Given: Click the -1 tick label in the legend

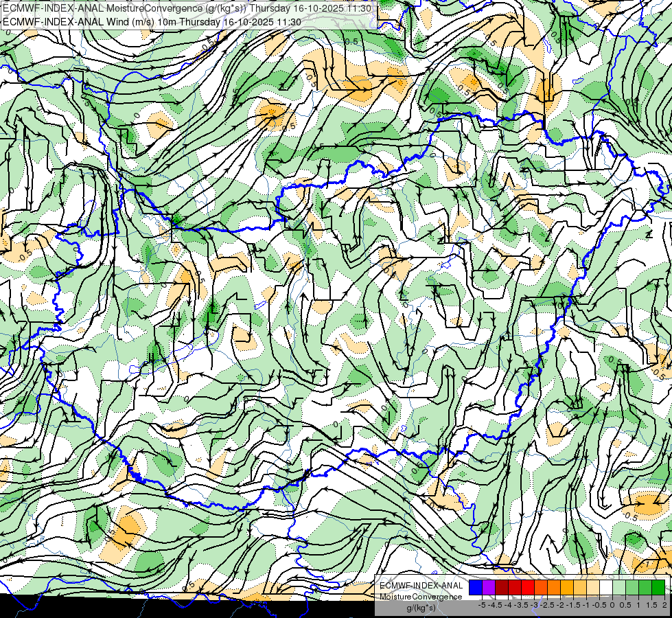Looking at the screenshot, I should pos(586,605).
